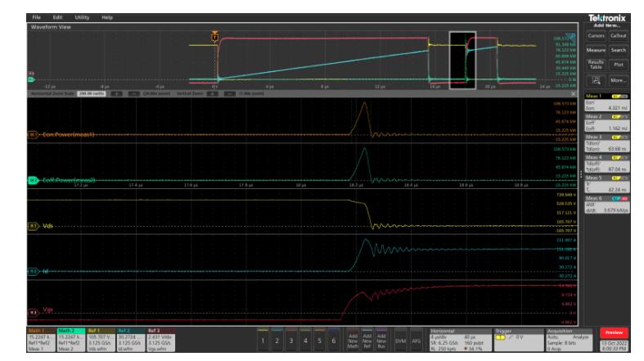
Task: Click the Cursors button
Action: coord(596,36)
